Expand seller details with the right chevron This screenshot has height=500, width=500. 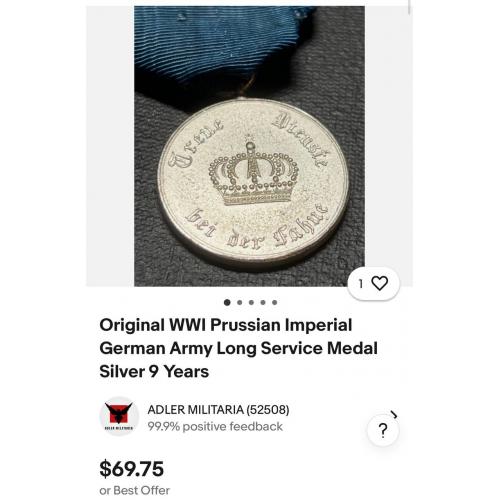point(394,415)
